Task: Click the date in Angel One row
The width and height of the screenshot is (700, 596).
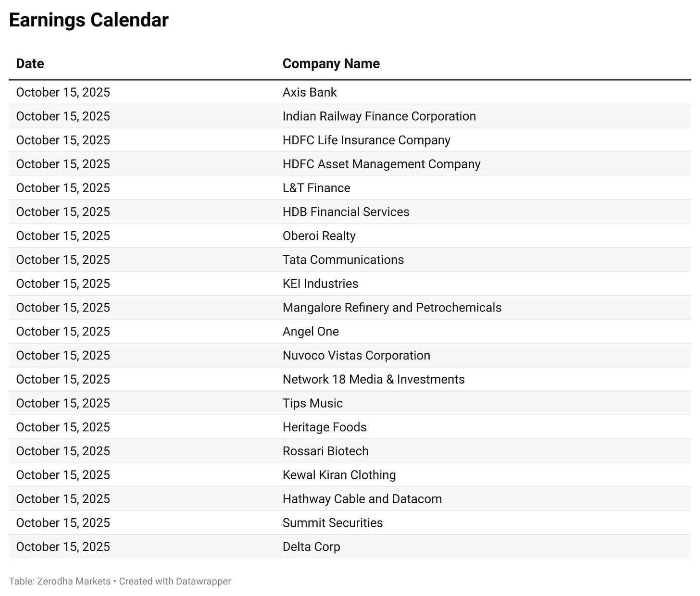Action: 63,332
